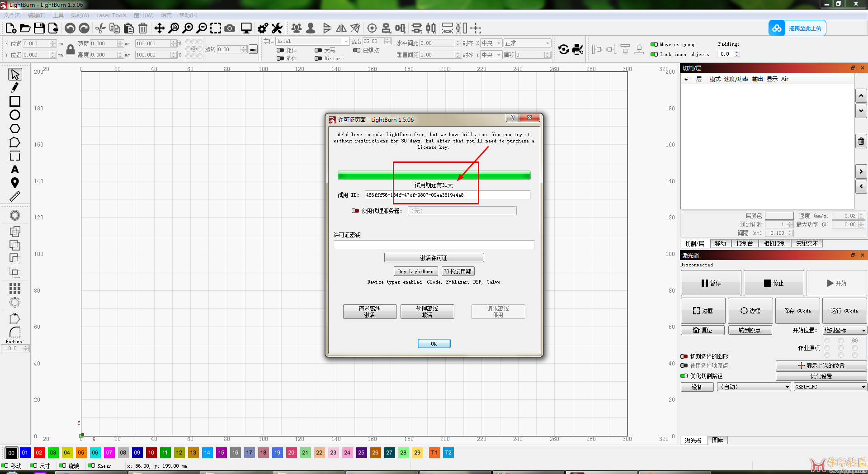The width and height of the screenshot is (868, 474).
Task: Click the Open folder icon
Action: click(25, 28)
